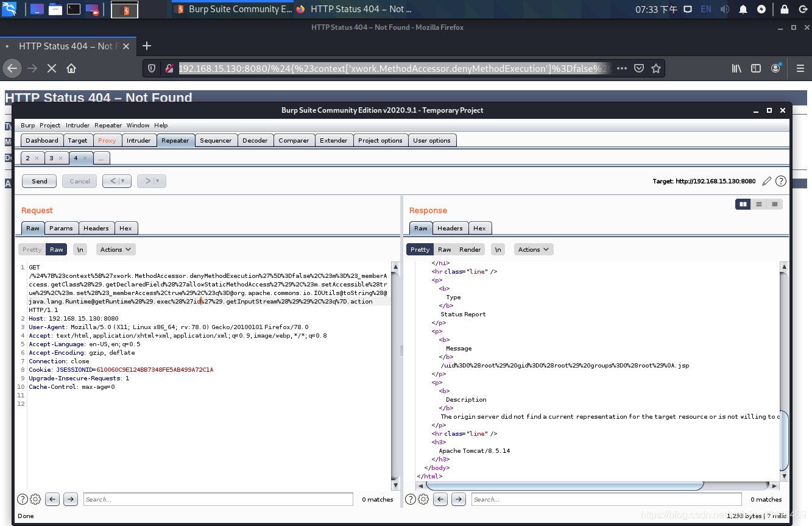The width and height of the screenshot is (812, 526).
Task: Switch to the Project options tab
Action: tap(380, 140)
